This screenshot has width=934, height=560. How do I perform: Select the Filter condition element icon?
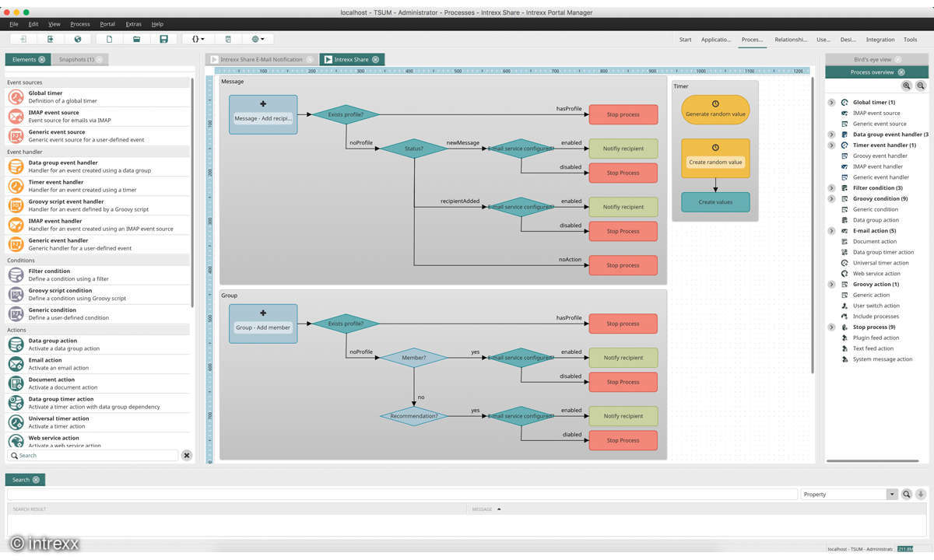[16, 275]
